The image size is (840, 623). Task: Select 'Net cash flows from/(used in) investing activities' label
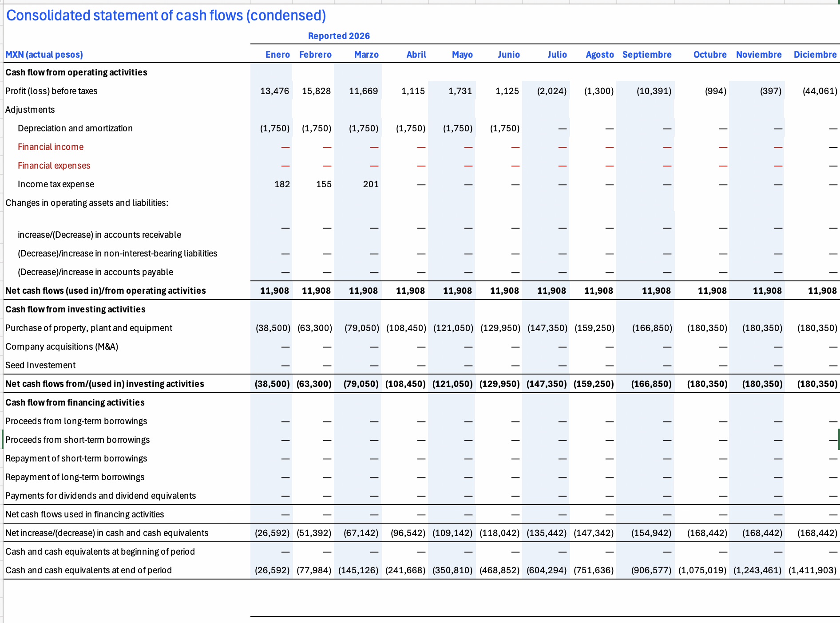point(105,384)
